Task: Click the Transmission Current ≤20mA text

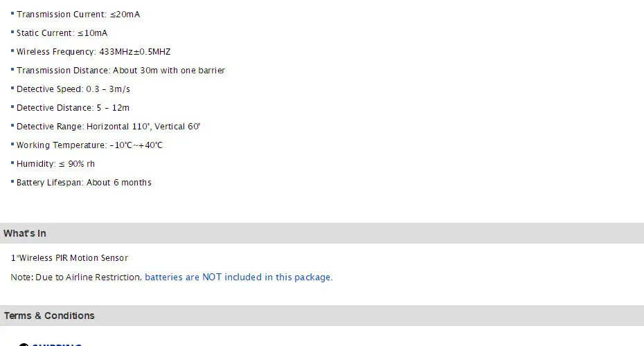Action: pos(78,15)
